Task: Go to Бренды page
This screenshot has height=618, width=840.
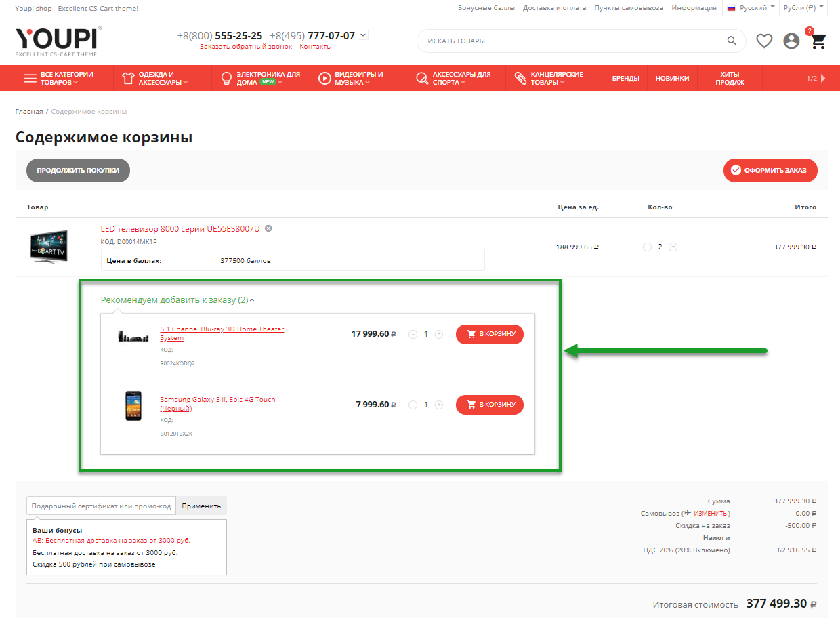Action: point(625,78)
